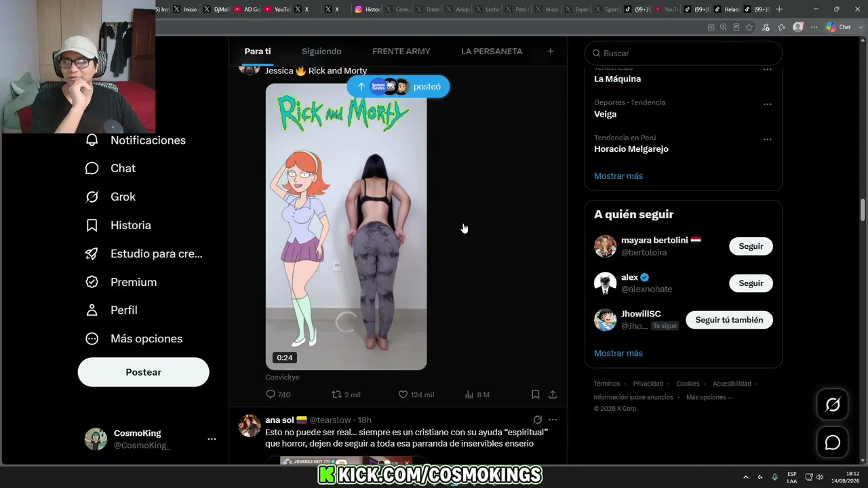Open the browser Copilot Chat button

(839, 27)
